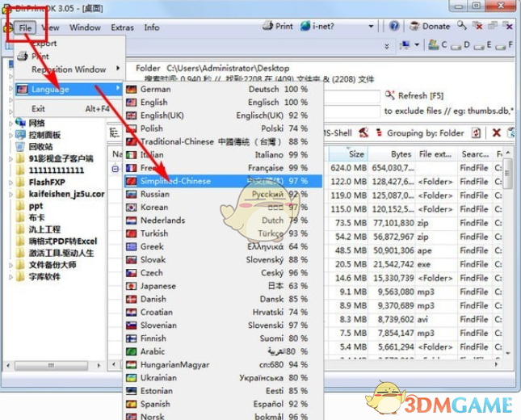Select Simplified-Chinese language entry

tap(222, 181)
